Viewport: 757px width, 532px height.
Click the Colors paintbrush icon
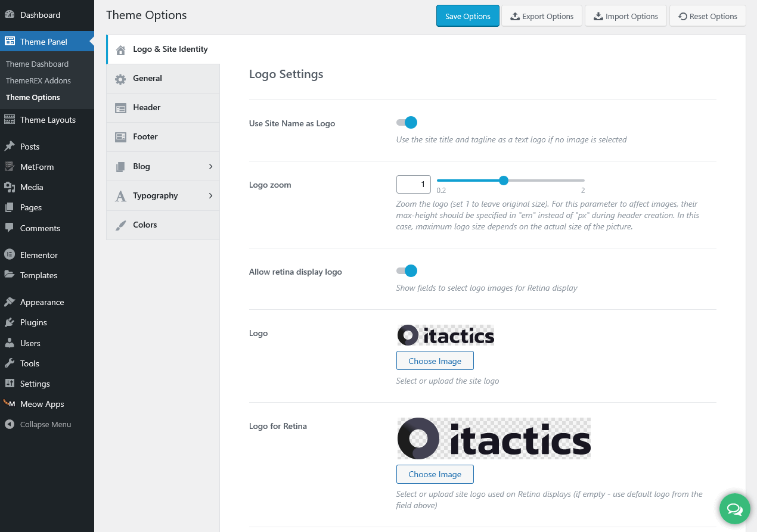click(120, 226)
